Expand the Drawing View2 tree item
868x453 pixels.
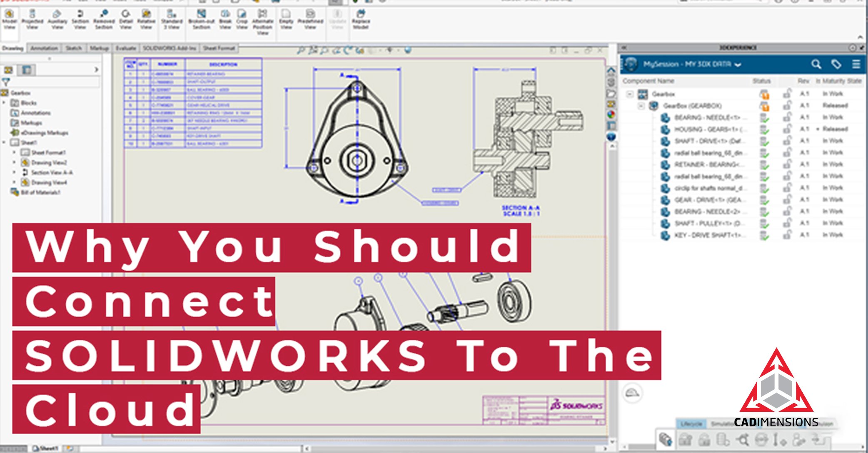[15, 162]
